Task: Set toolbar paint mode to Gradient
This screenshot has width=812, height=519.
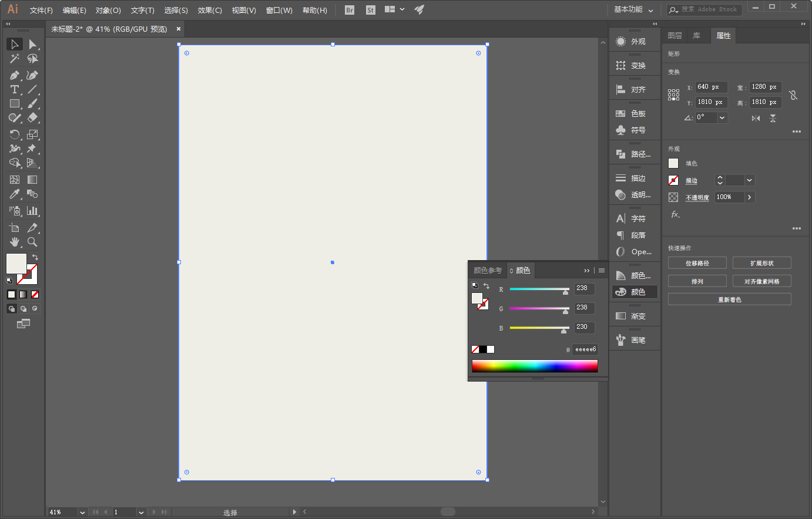Action: tap(24, 295)
